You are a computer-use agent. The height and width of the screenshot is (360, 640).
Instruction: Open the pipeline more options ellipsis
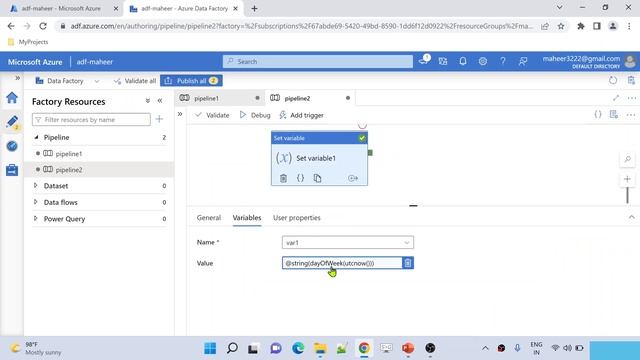pos(631,115)
